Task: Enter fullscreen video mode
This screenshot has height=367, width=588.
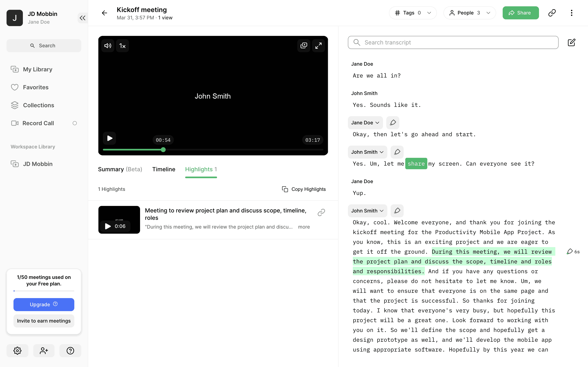Action: 318,46
